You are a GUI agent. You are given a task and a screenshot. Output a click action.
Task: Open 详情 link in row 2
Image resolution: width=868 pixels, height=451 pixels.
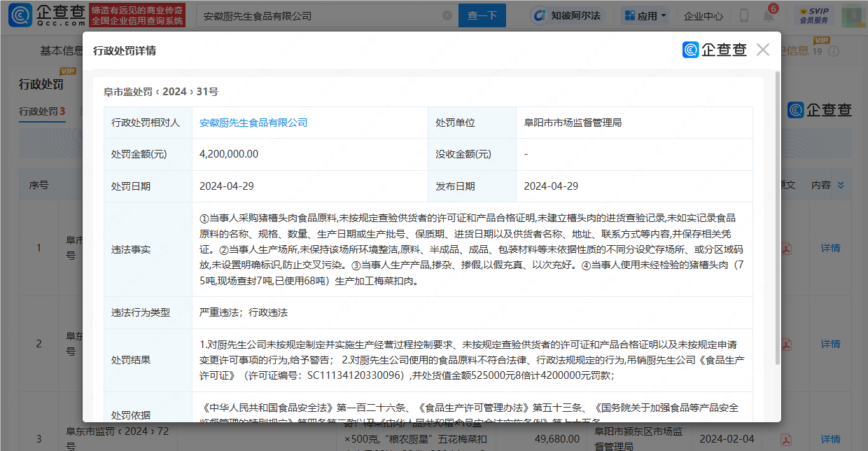point(830,344)
